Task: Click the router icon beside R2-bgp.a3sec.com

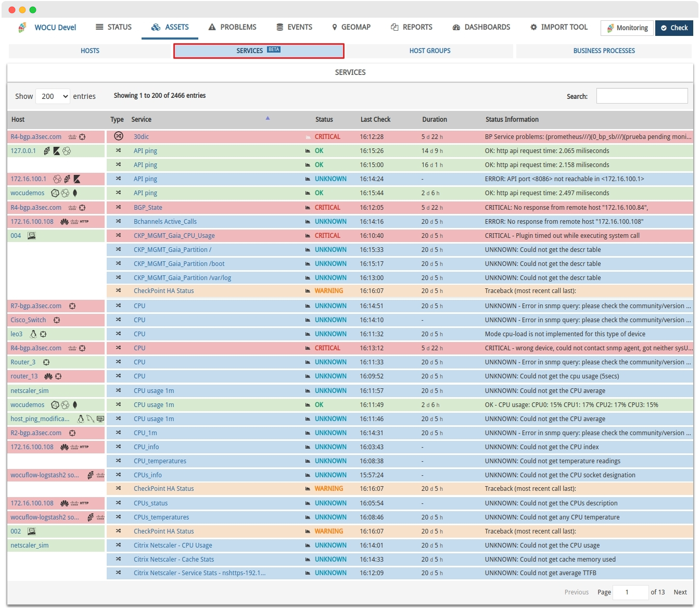Action: (x=72, y=433)
